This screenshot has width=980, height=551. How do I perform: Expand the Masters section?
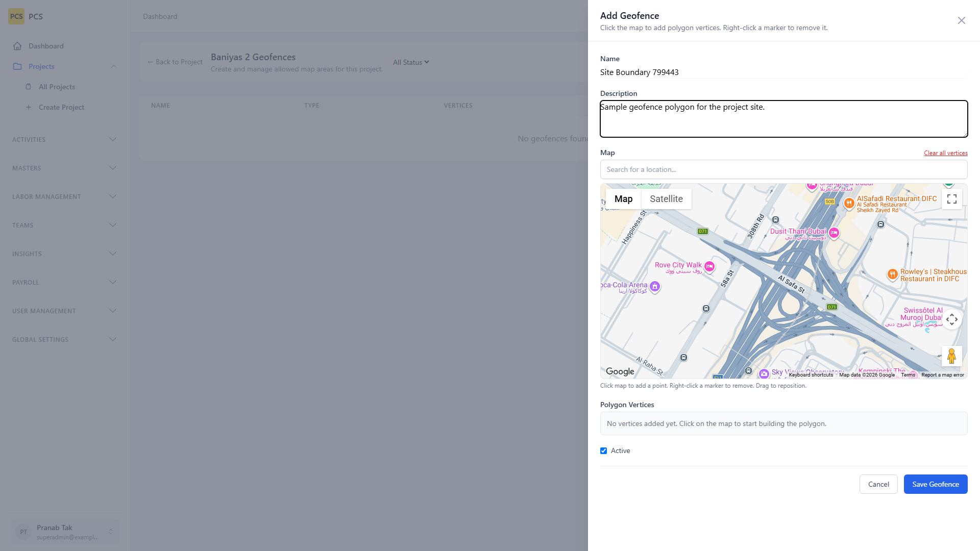pos(113,168)
